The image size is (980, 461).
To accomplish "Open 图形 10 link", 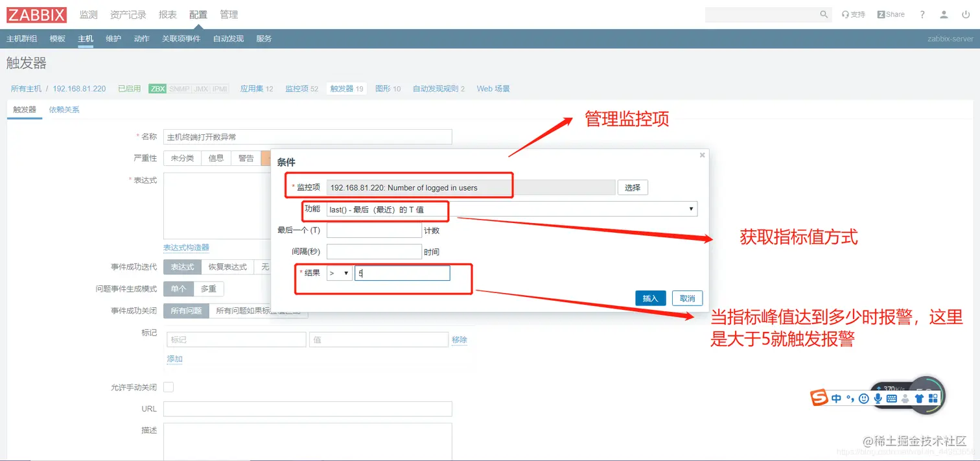I will 388,89.
